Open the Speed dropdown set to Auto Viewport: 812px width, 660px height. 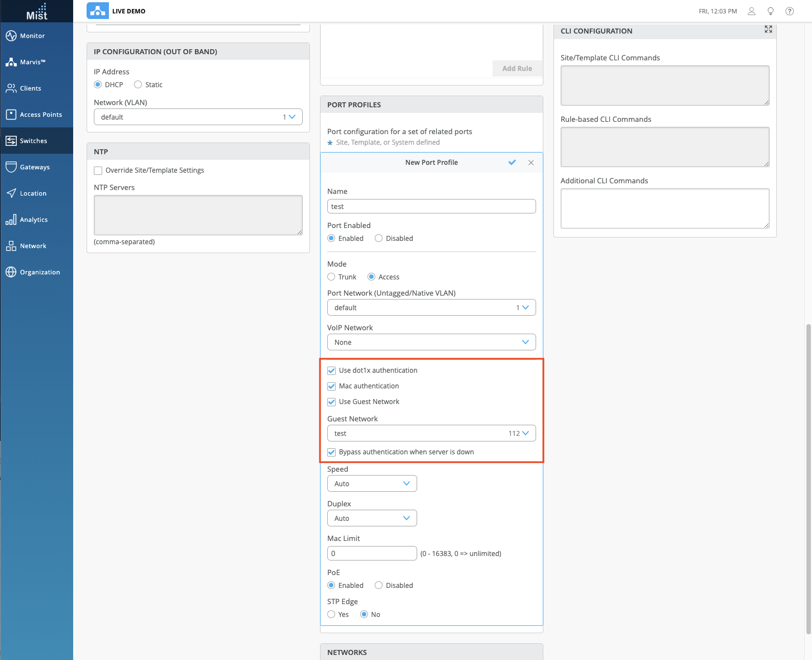(372, 484)
